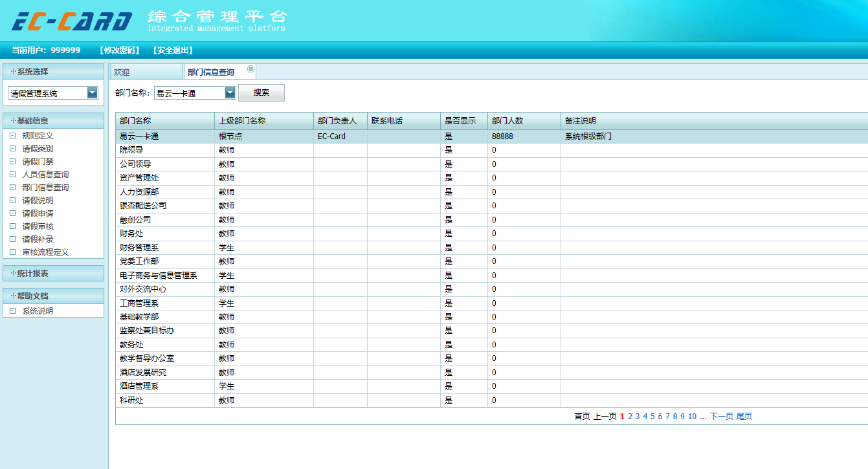Click the 上级部门名称 column header
Screen dimensions: 868x469
click(264, 121)
